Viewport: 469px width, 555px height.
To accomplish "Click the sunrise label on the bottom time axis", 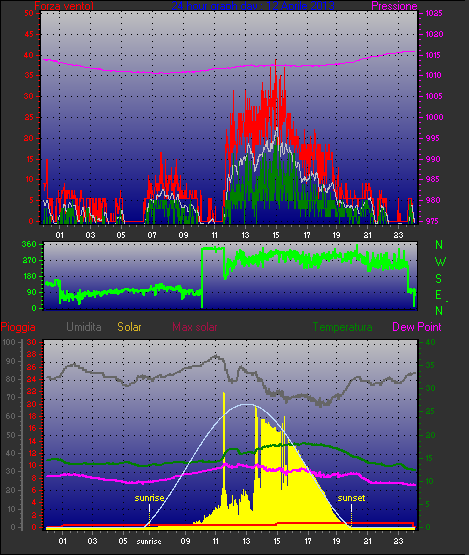I will [x=149, y=542].
